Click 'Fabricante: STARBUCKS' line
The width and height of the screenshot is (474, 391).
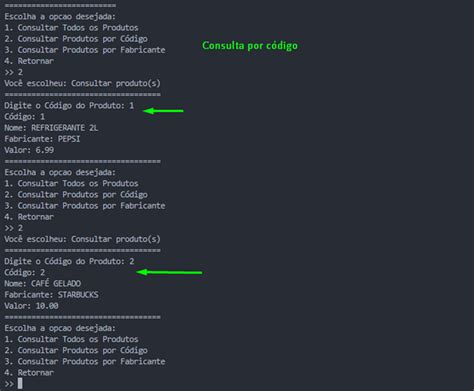tap(51, 295)
